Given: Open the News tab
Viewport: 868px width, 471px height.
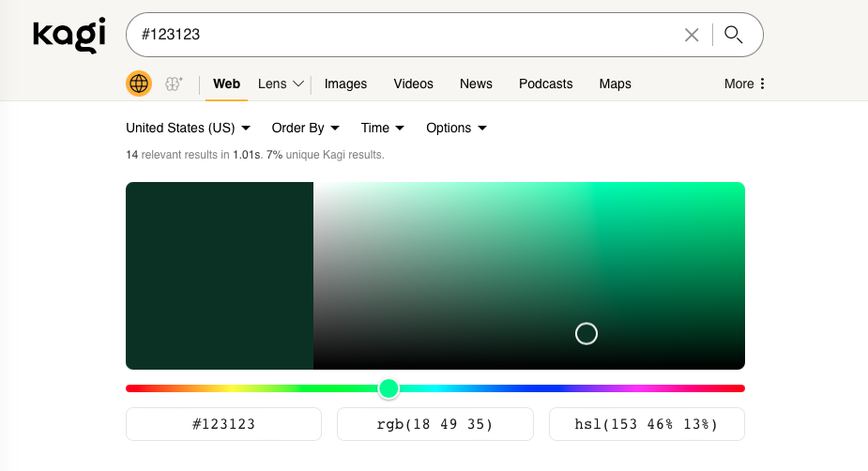Looking at the screenshot, I should click(x=476, y=84).
